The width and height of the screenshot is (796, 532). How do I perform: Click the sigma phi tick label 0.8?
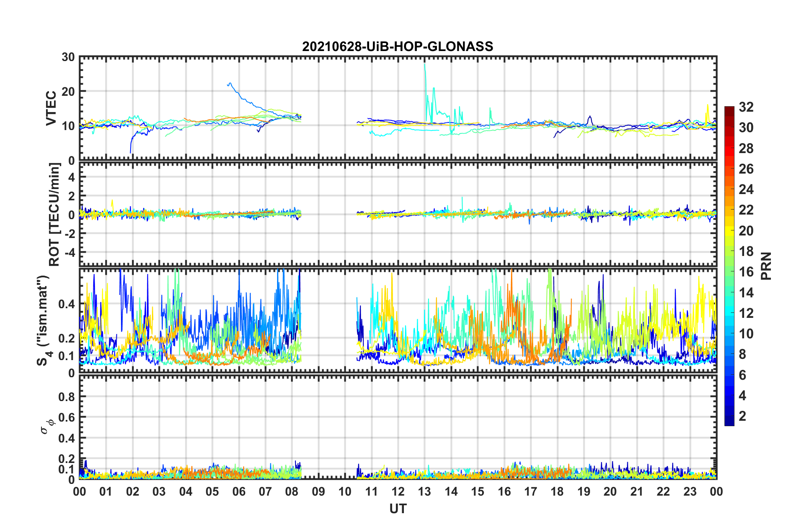[67, 396]
